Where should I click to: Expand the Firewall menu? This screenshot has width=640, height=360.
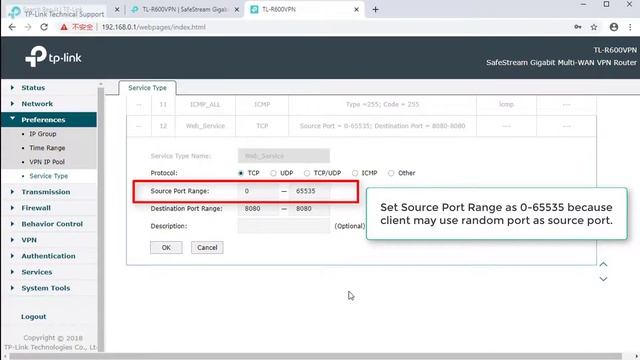(36, 208)
